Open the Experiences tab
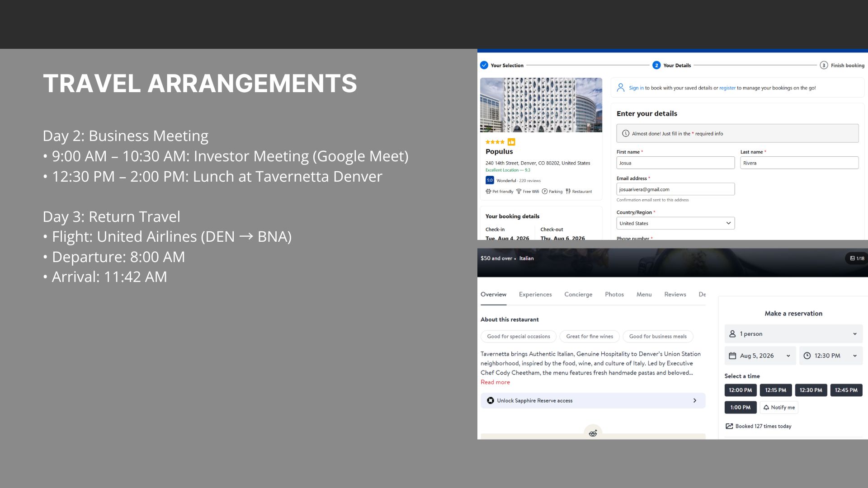 coord(535,294)
